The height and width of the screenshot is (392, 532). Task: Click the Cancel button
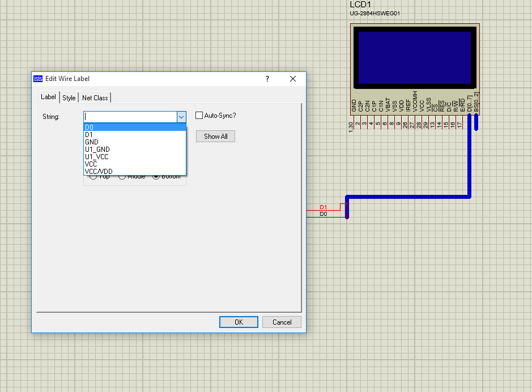coord(282,322)
